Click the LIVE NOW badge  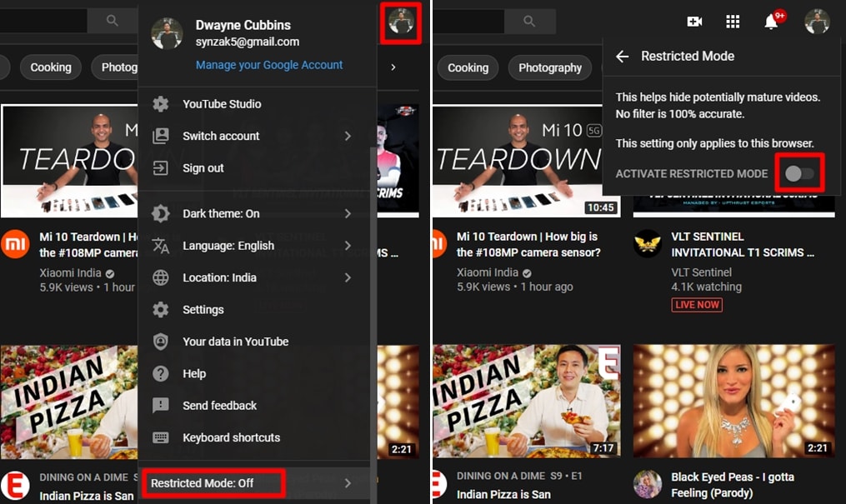(x=697, y=305)
